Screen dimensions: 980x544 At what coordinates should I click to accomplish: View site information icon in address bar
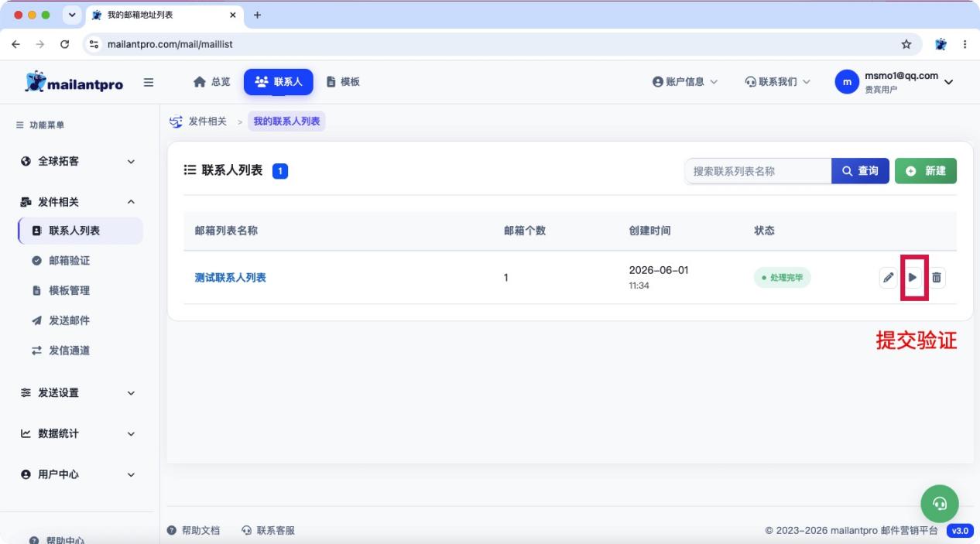coord(94,44)
